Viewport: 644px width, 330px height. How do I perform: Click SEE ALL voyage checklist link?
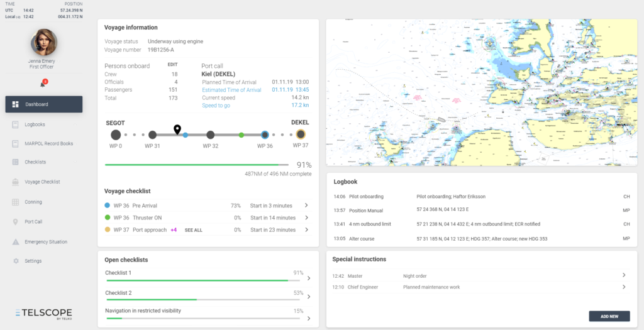coord(193,230)
